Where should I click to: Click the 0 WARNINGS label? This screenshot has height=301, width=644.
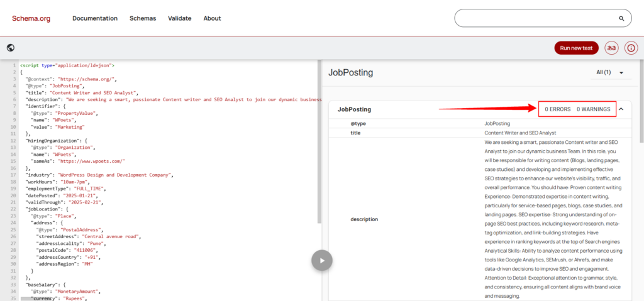[x=594, y=109]
